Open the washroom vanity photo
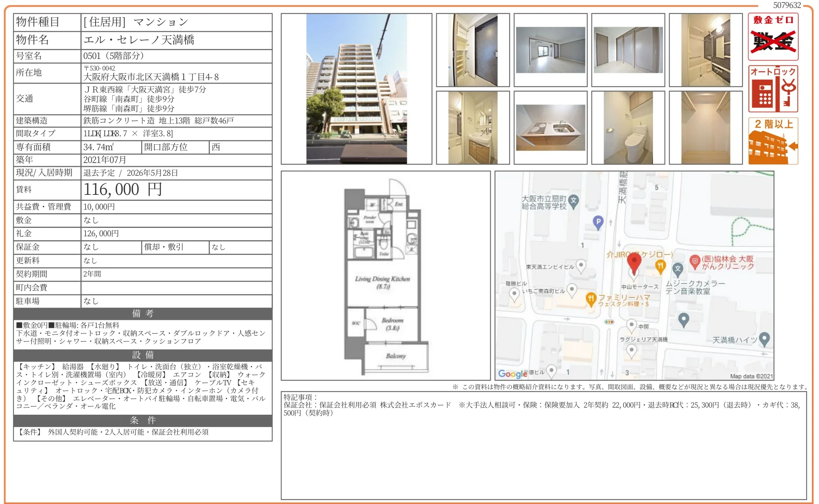This screenshot has width=819, height=504. point(473,127)
